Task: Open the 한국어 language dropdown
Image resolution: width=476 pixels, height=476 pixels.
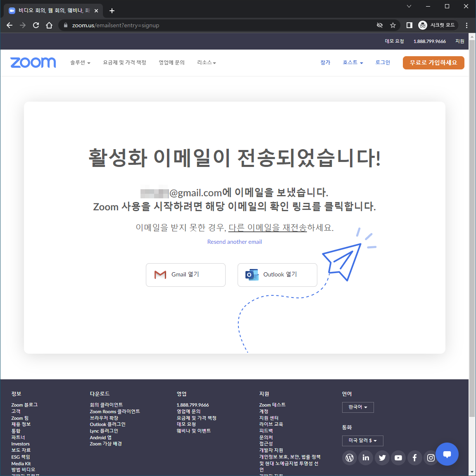Action: coord(357,407)
